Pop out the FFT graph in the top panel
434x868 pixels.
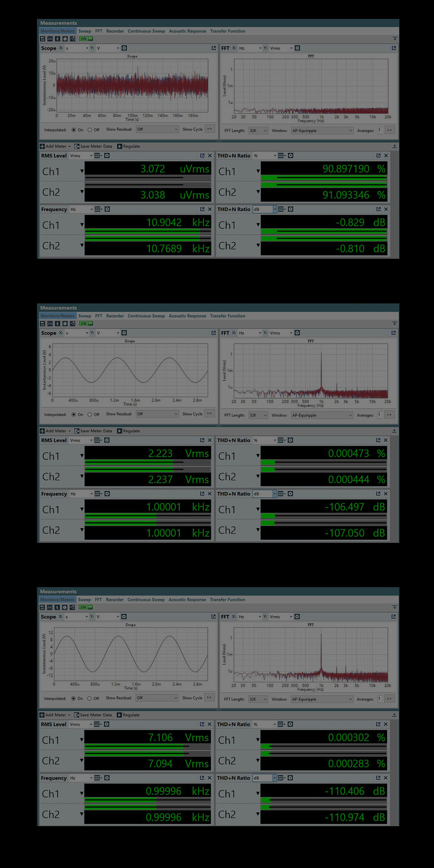point(394,48)
